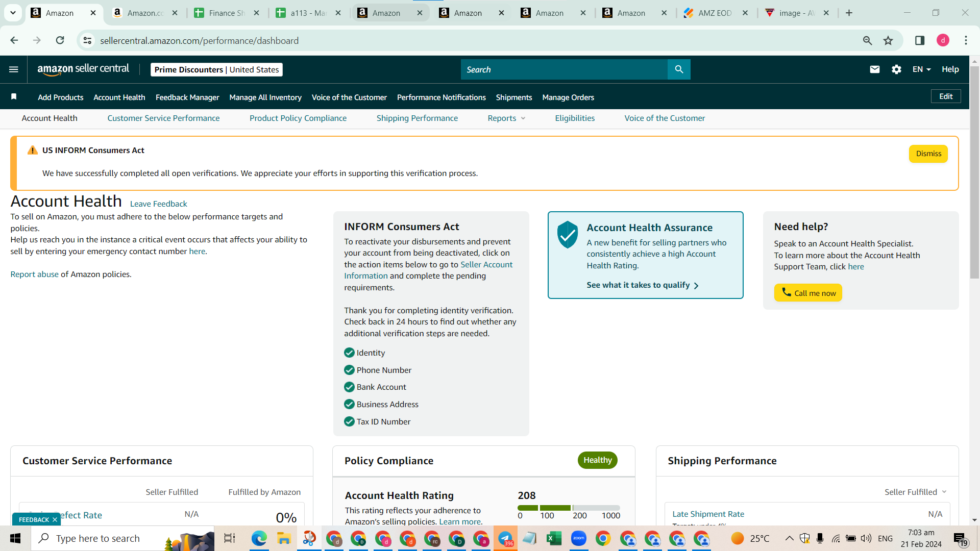Toggle the browser side panel icon
This screenshot has width=980, height=551.
920,40
